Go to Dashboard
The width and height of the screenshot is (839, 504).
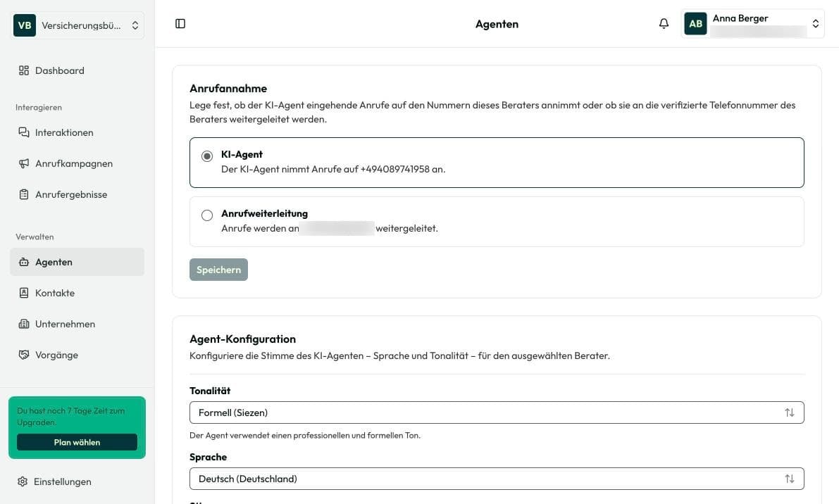pos(77,70)
